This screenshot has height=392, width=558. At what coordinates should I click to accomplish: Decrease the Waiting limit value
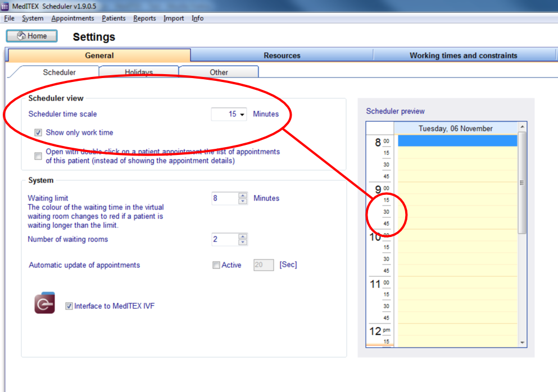pyautogui.click(x=243, y=202)
